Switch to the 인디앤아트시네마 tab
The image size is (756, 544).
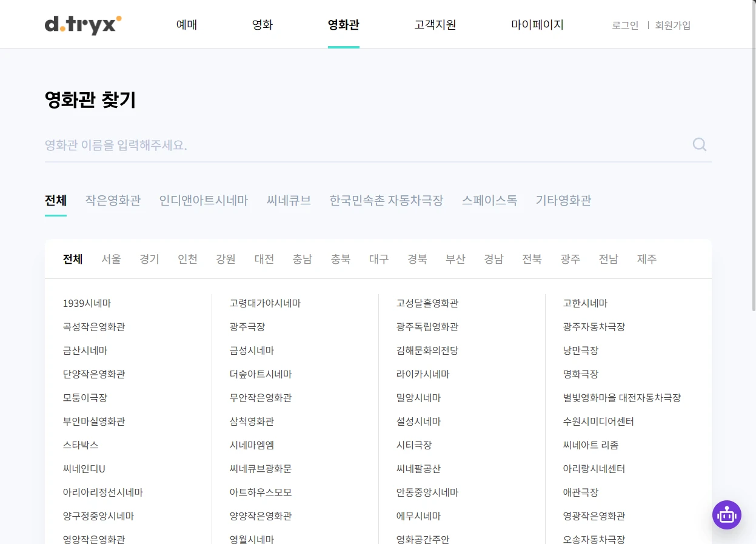coord(204,200)
